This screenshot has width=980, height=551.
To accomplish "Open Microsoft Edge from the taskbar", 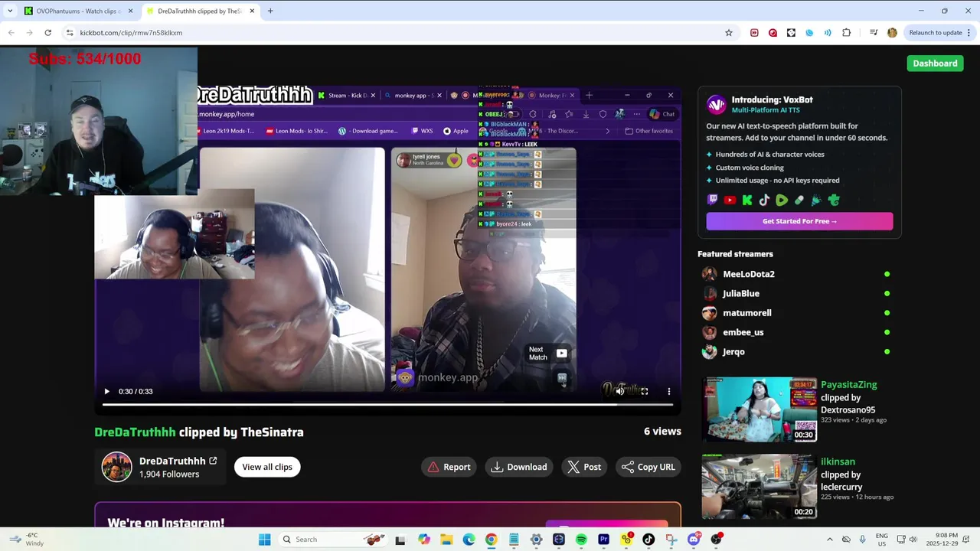I will (469, 540).
